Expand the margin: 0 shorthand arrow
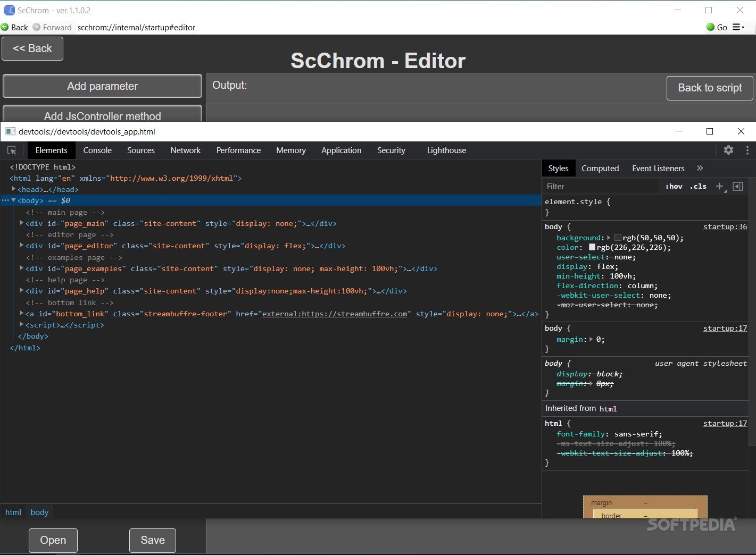Viewport: 756px width, 555px height. click(591, 339)
